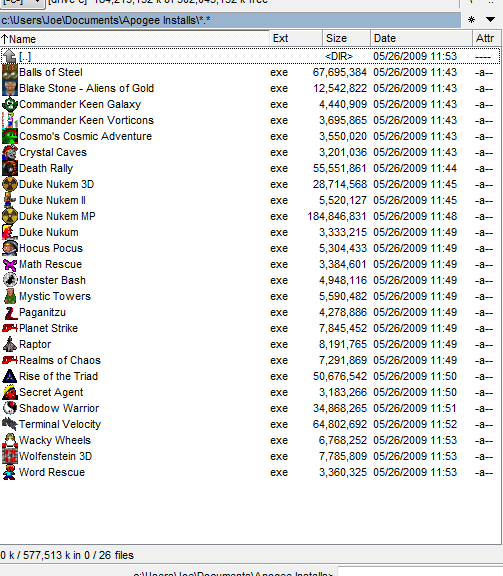Sort list by Date column header
Viewport: 503px width, 576px height.
421,39
